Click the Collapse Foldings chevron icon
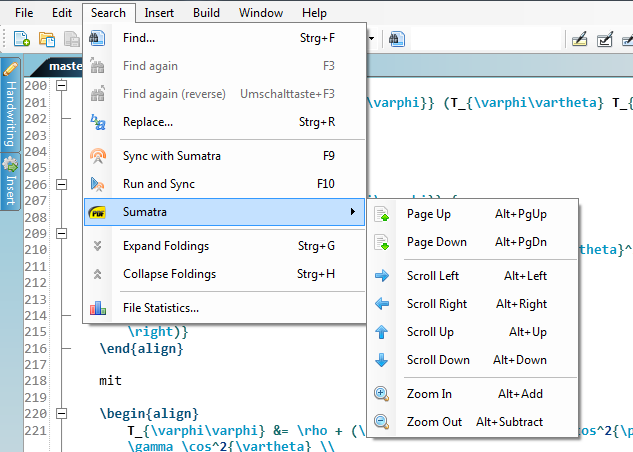This screenshot has height=452, width=633. (x=97, y=274)
